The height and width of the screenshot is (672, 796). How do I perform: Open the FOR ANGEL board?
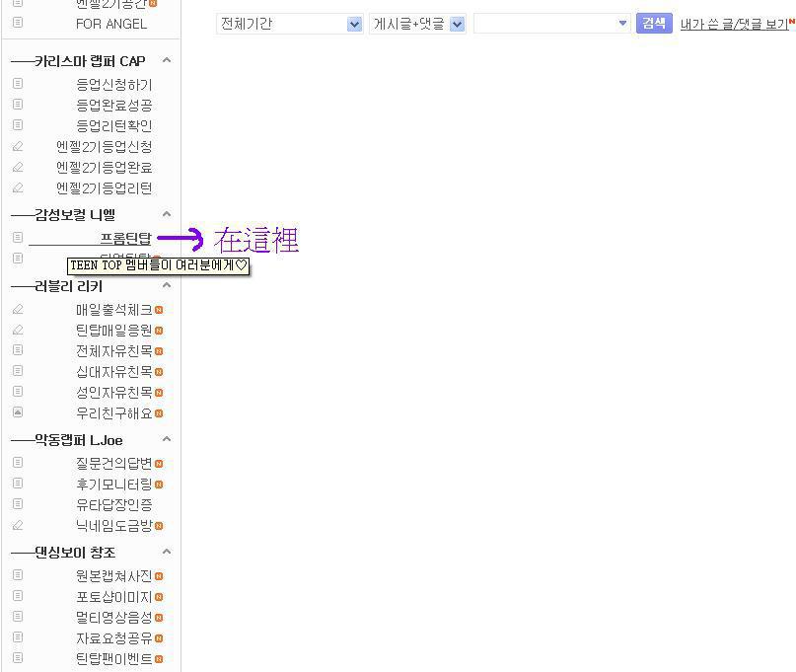(111, 24)
